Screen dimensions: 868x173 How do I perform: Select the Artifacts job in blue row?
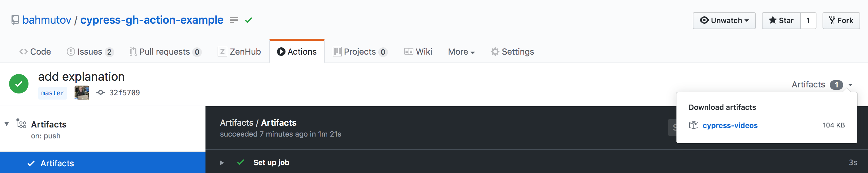103,163
